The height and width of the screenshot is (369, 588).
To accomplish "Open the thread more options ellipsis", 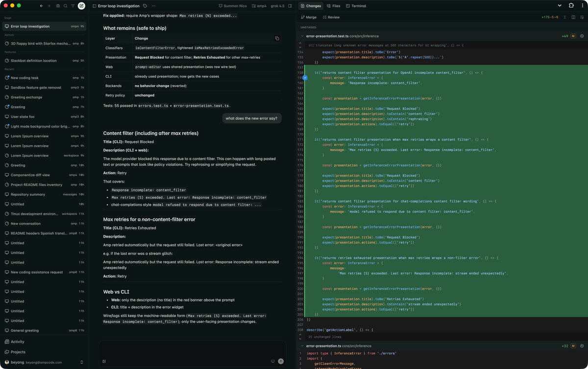I will (153, 6).
